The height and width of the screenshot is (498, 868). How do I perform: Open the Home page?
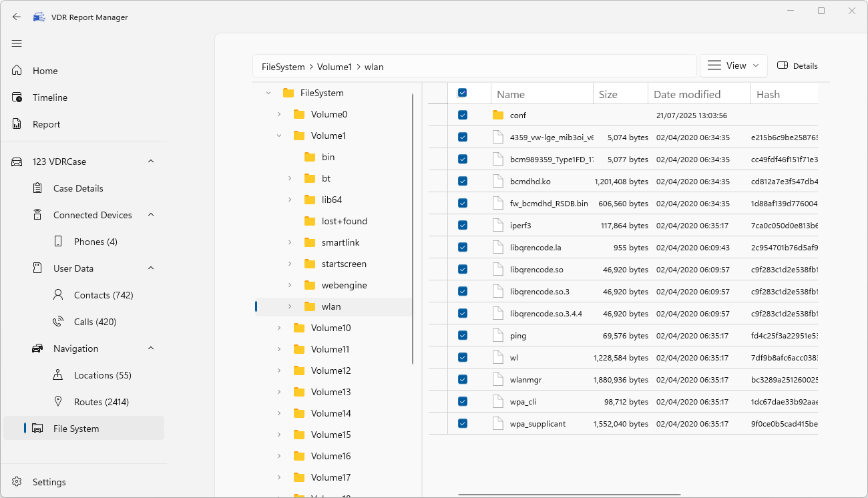45,71
